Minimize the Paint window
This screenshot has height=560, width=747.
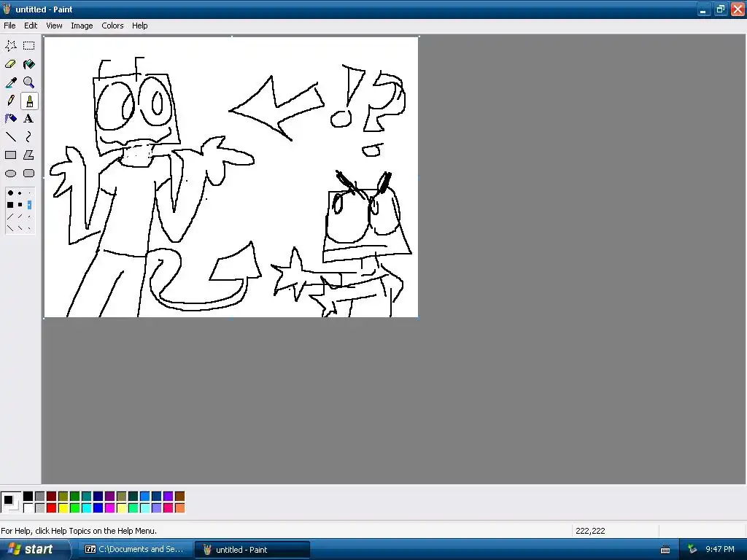tap(703, 9)
